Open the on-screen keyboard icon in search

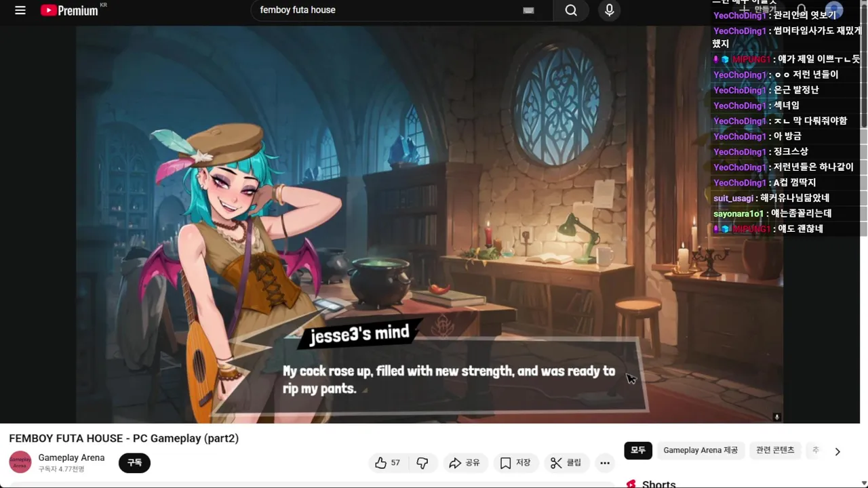click(528, 10)
